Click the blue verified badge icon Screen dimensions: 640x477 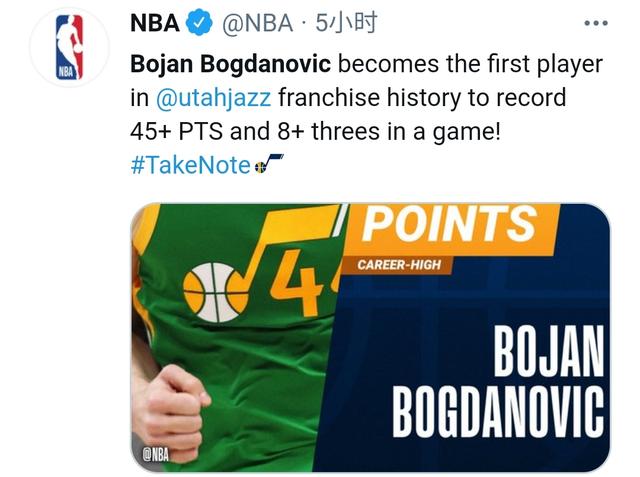click(x=199, y=23)
